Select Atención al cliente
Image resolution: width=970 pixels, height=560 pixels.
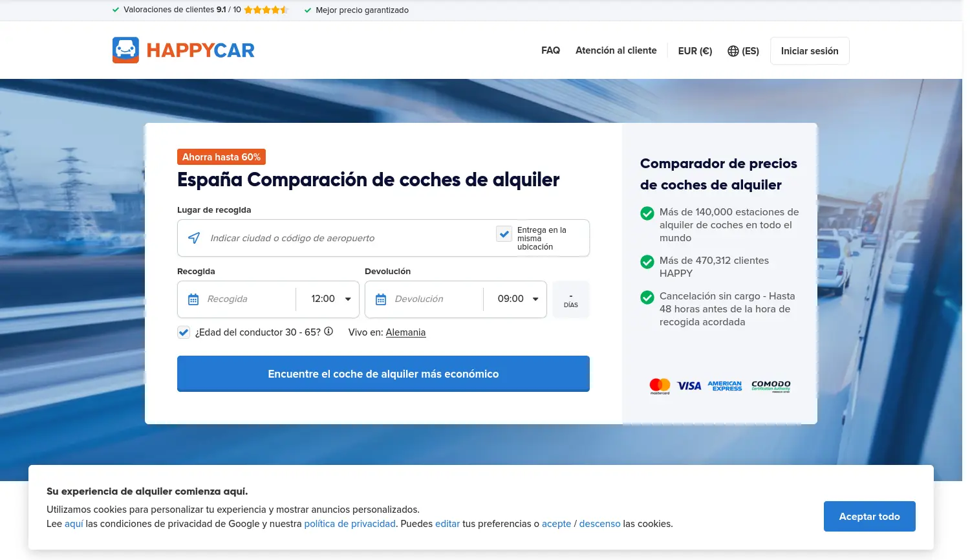[x=616, y=50]
